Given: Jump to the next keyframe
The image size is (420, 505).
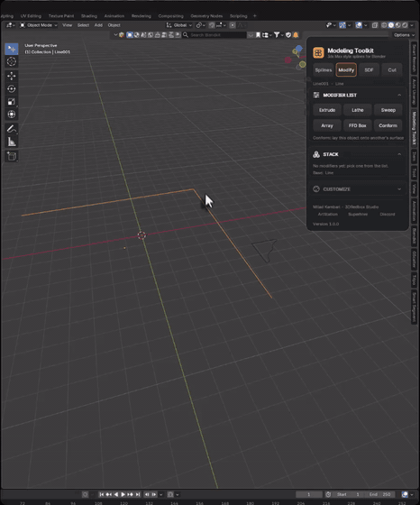Looking at the screenshot, I should point(131,494).
